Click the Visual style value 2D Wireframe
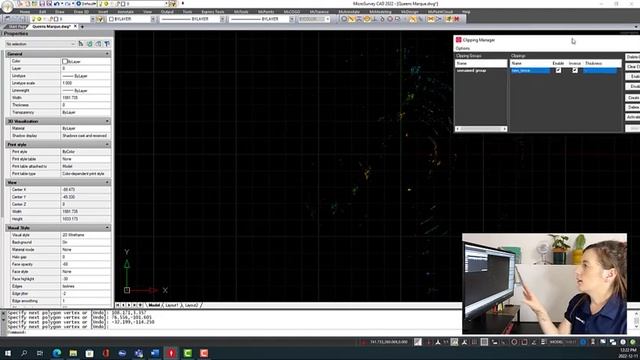Image resolution: width=640 pixels, height=360 pixels. click(x=85, y=235)
